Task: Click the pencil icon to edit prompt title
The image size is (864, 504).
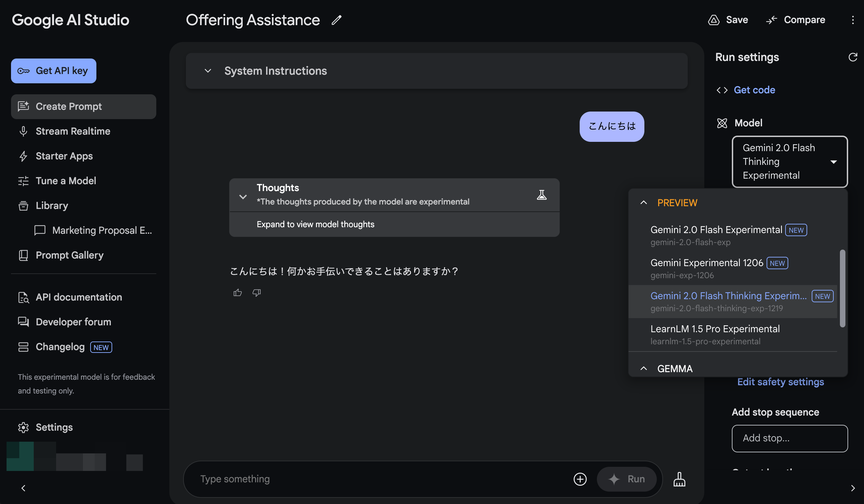Action: [336, 20]
